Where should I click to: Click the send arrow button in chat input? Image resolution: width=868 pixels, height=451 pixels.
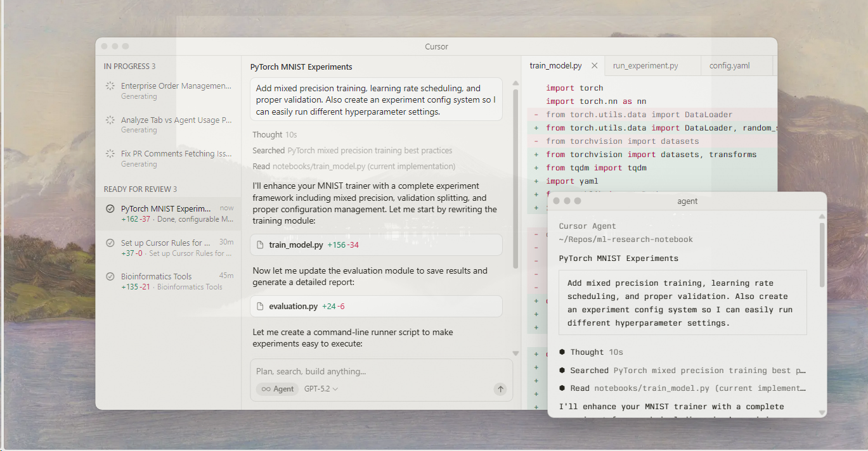tap(500, 389)
